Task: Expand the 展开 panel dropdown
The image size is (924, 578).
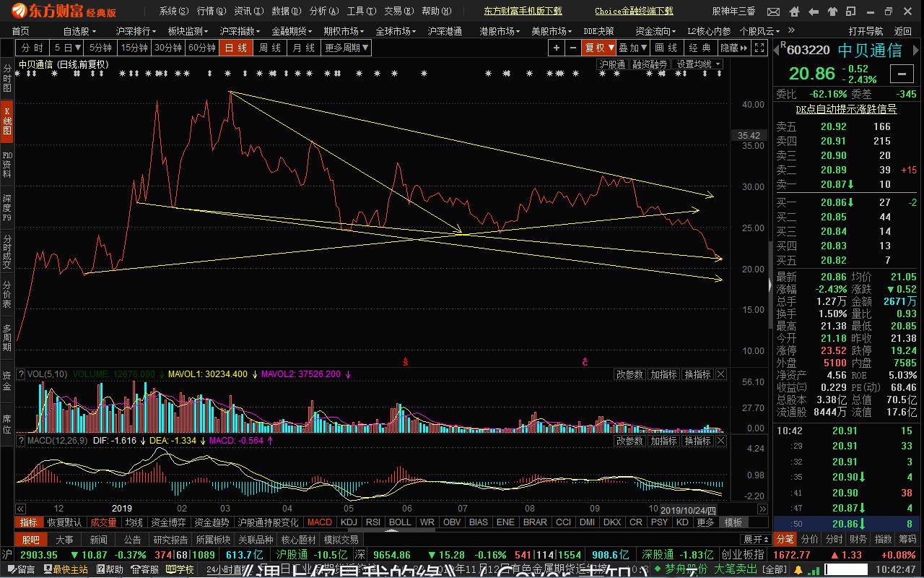Action: (757, 540)
